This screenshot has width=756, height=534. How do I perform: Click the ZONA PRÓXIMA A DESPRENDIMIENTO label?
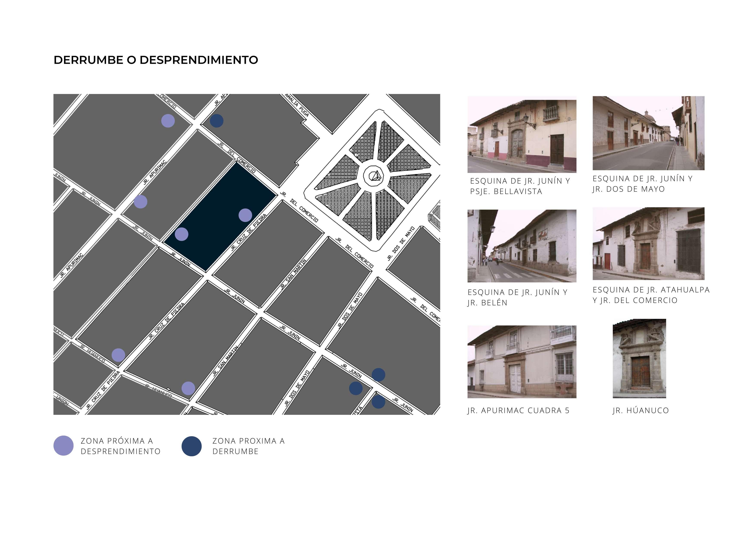(x=120, y=446)
